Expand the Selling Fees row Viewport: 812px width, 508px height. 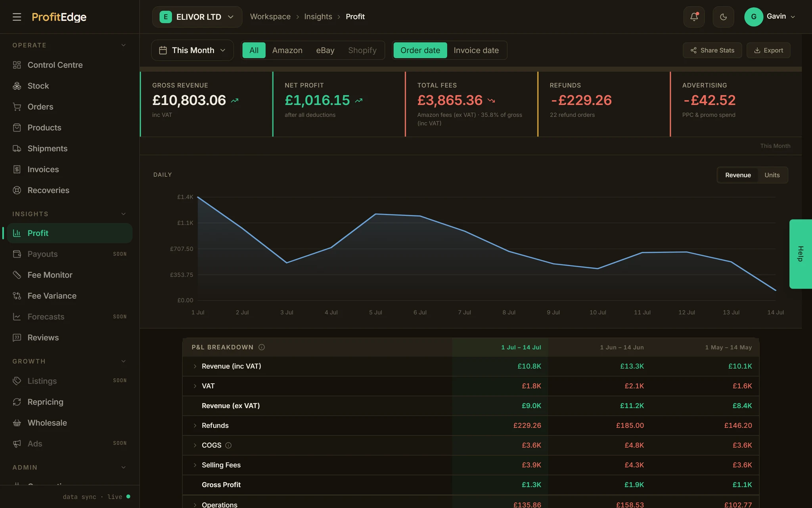195,465
